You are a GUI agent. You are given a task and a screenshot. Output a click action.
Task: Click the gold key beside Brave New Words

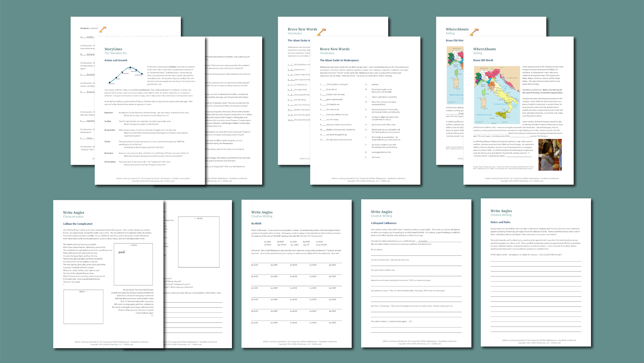click(322, 32)
